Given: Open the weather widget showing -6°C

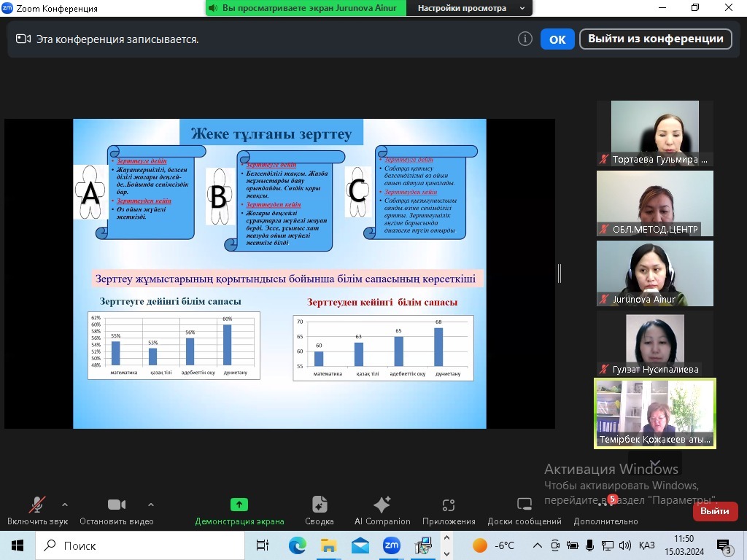Looking at the screenshot, I should [x=494, y=545].
